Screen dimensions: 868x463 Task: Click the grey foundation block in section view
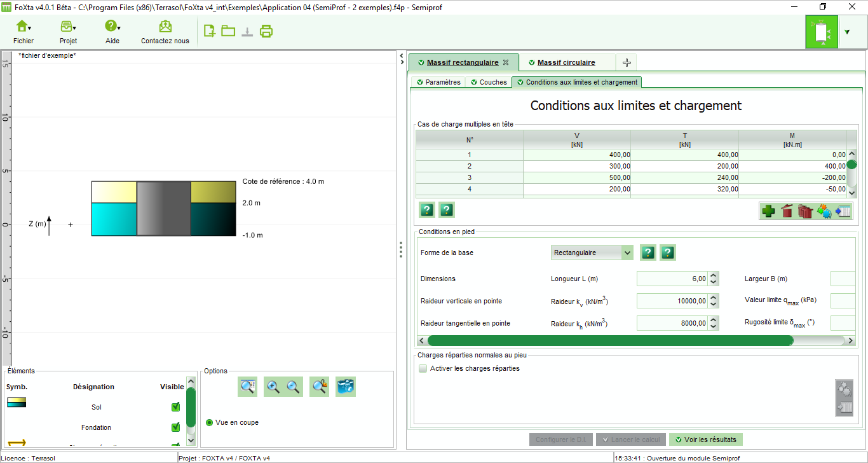coord(164,209)
